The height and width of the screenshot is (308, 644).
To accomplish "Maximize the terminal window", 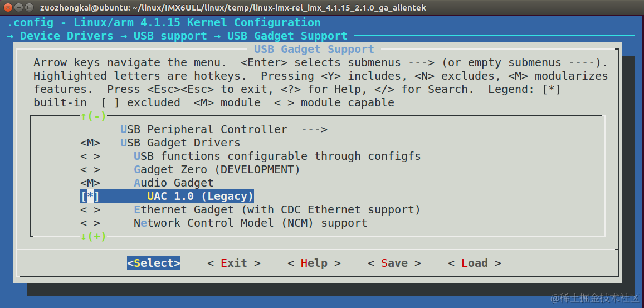I will 29,7.
